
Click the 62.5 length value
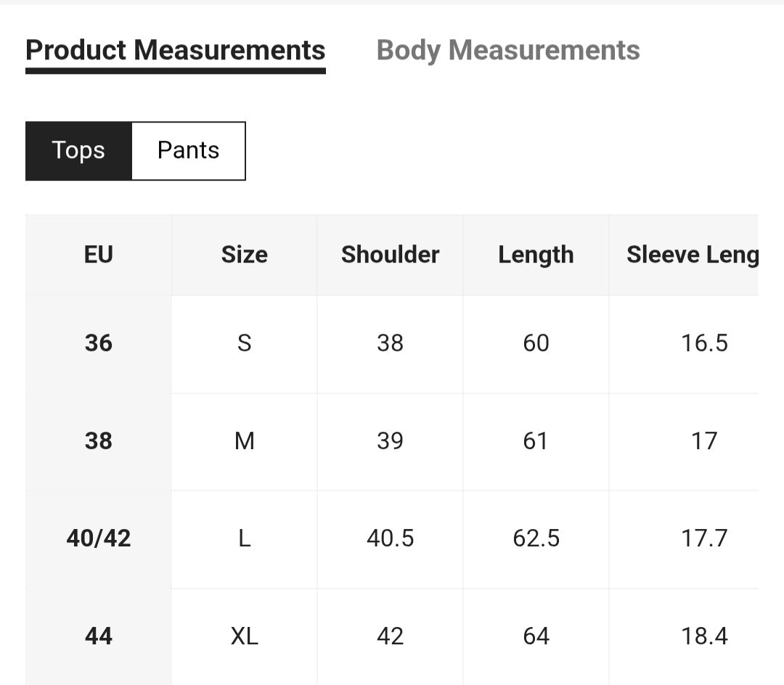pos(536,538)
